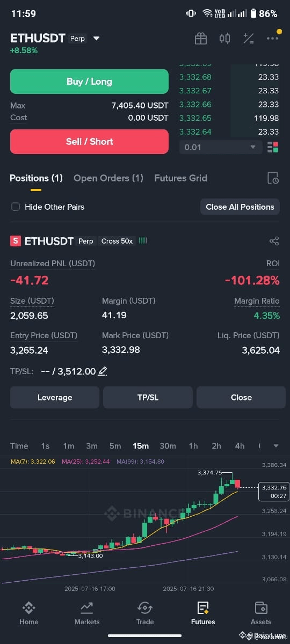Image resolution: width=290 pixels, height=644 pixels.
Task: Tap the Buy / Long button
Action: (89, 82)
